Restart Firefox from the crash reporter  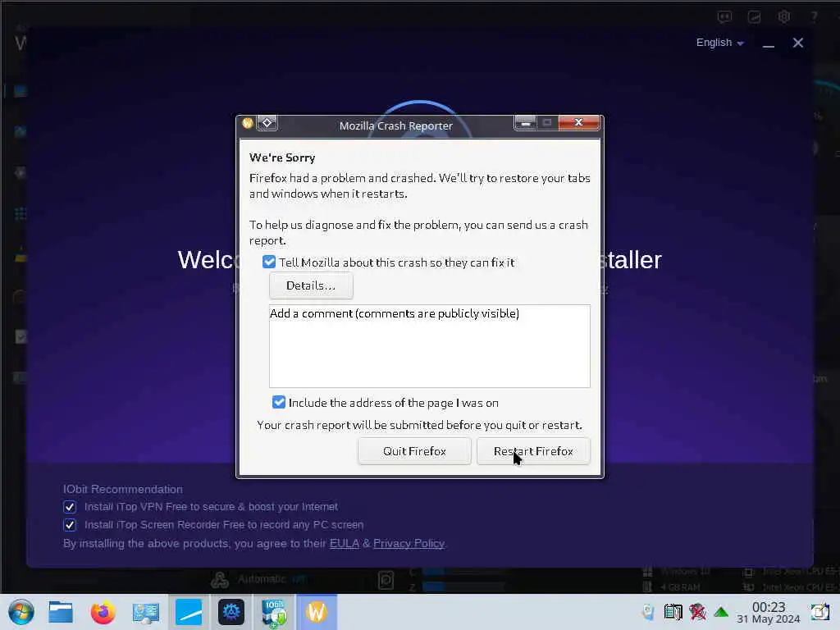coord(533,451)
